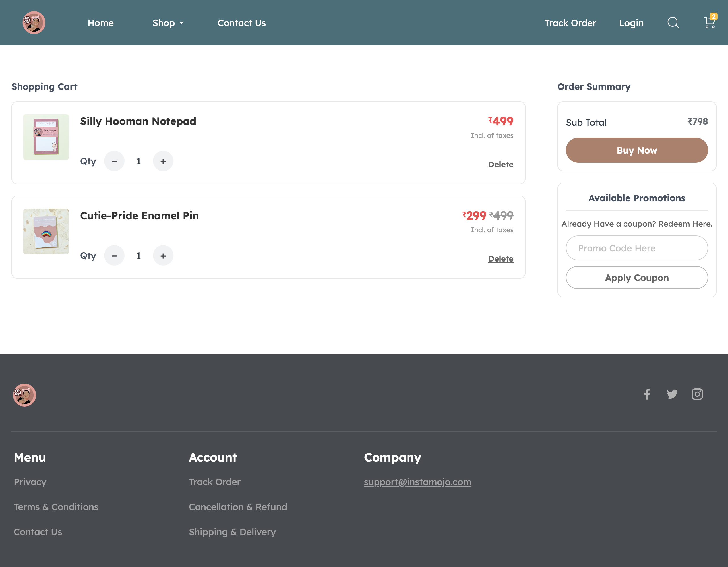Click the store logo in header
The image size is (728, 567).
(34, 23)
